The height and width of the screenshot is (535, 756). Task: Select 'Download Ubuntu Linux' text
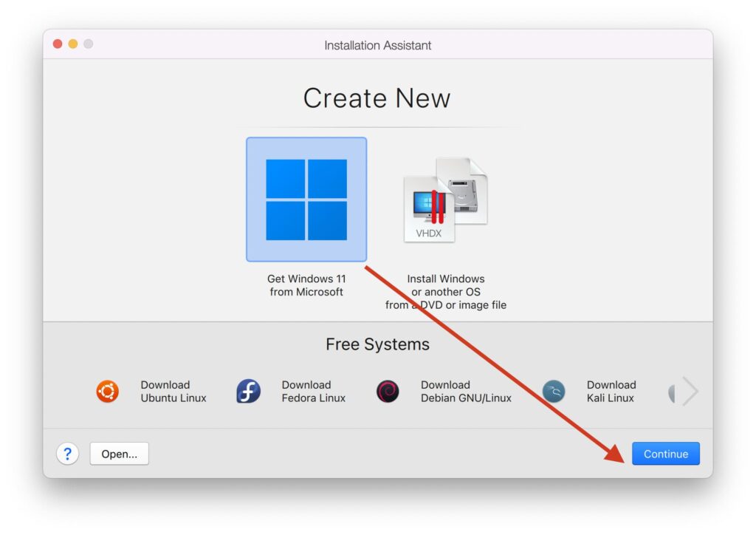coord(173,391)
